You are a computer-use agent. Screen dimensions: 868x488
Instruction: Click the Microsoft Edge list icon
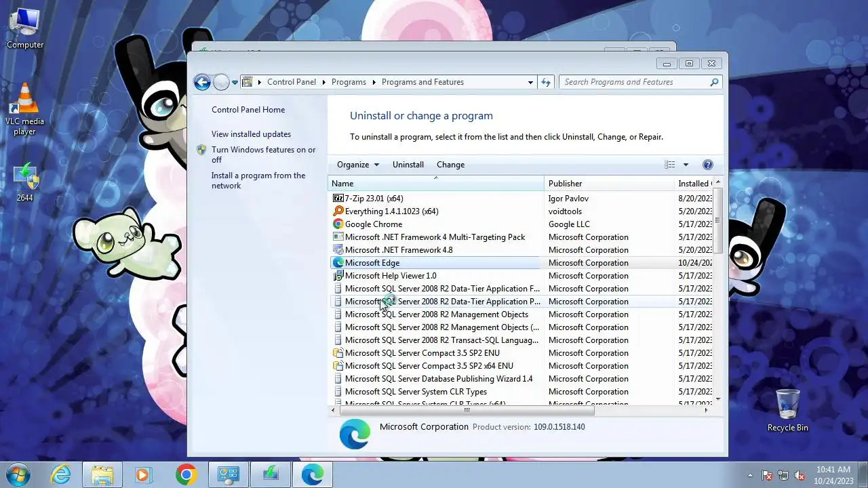tap(338, 263)
